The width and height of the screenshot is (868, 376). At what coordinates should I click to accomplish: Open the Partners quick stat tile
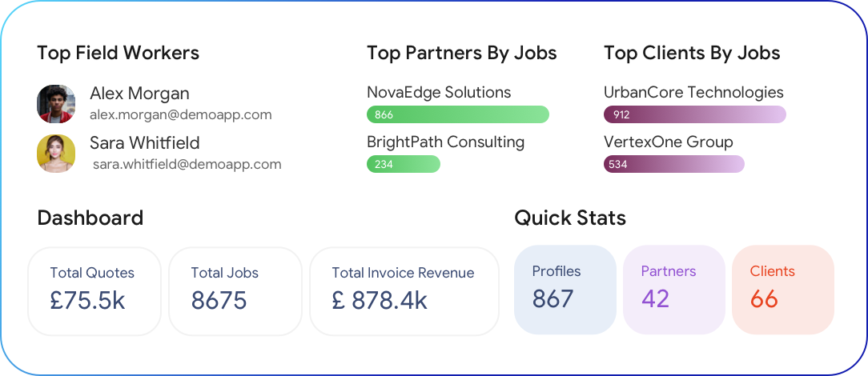tap(673, 289)
